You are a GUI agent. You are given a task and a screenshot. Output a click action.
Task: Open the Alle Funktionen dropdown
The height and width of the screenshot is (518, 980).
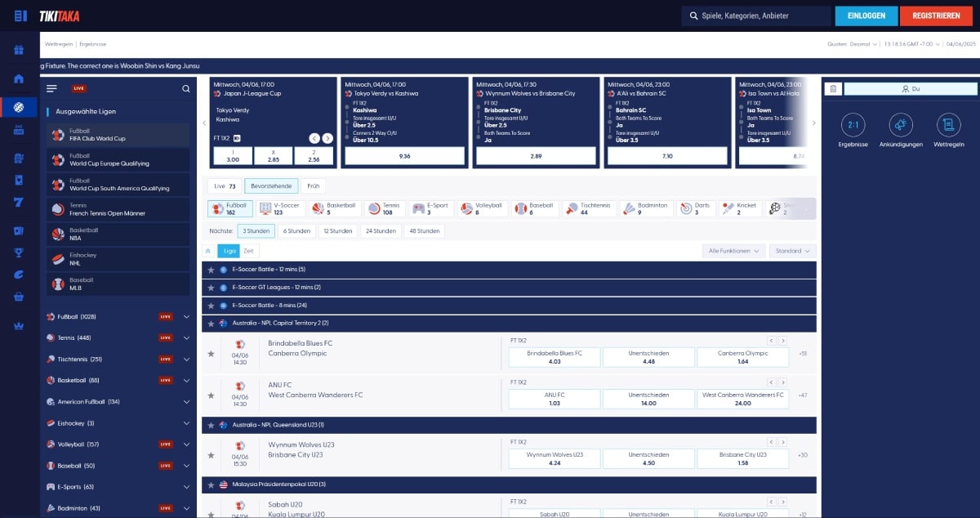pos(734,251)
